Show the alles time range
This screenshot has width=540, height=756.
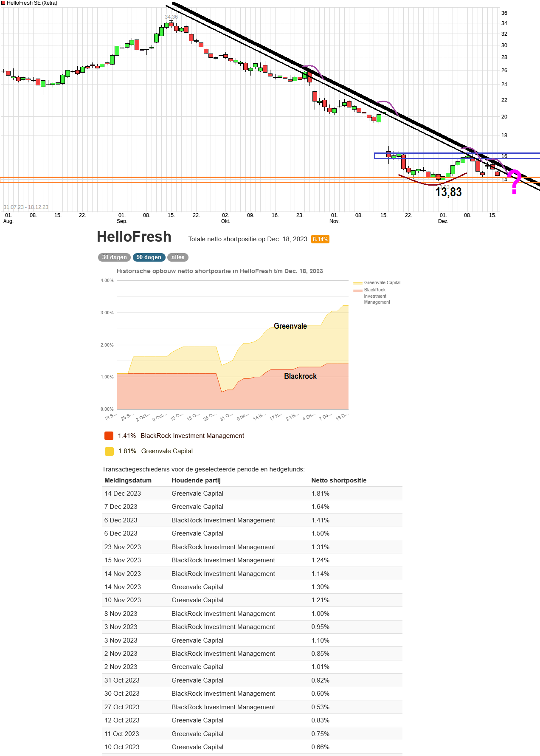[x=178, y=257]
